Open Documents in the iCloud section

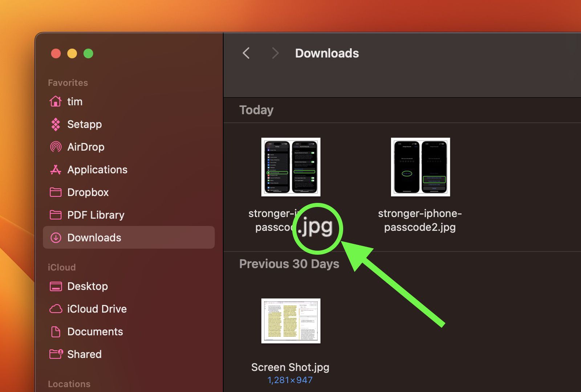(95, 331)
